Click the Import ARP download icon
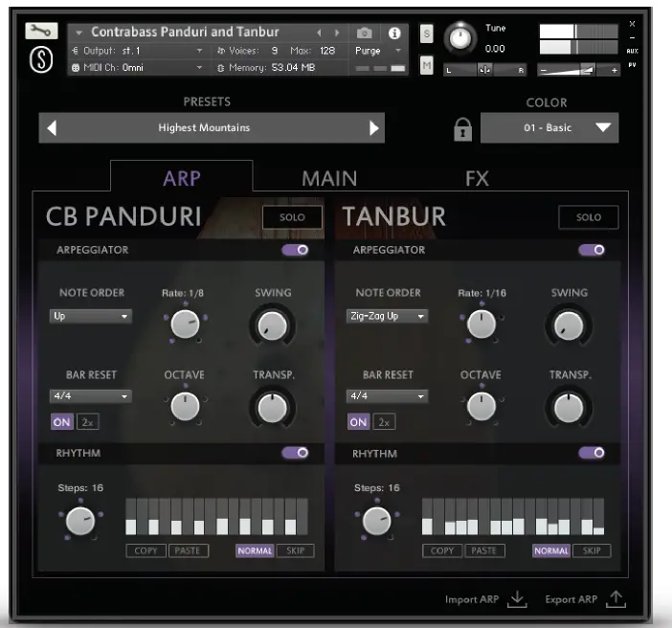 pos(517,599)
